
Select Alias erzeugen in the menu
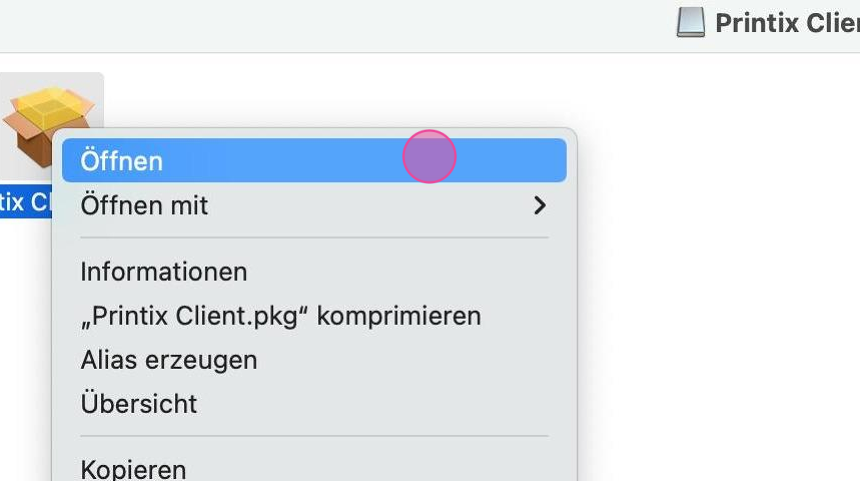(x=169, y=360)
